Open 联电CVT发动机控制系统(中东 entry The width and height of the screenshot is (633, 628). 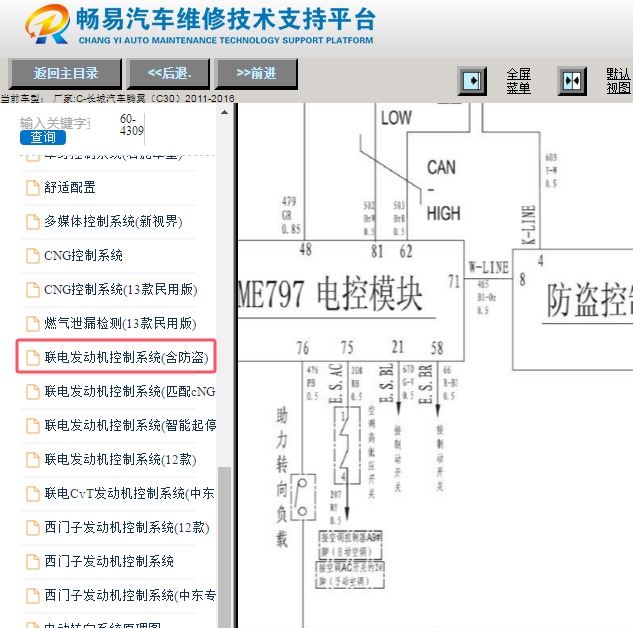(130, 493)
